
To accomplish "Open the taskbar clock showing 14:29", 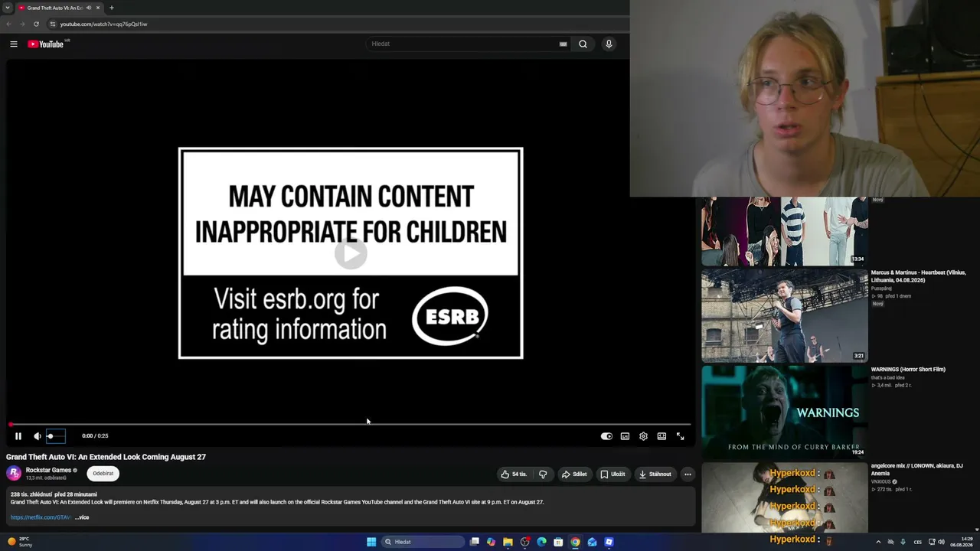I will point(961,542).
